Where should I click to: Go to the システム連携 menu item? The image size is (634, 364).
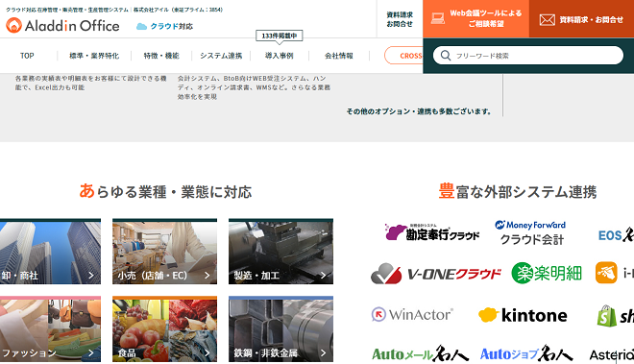[x=221, y=56]
